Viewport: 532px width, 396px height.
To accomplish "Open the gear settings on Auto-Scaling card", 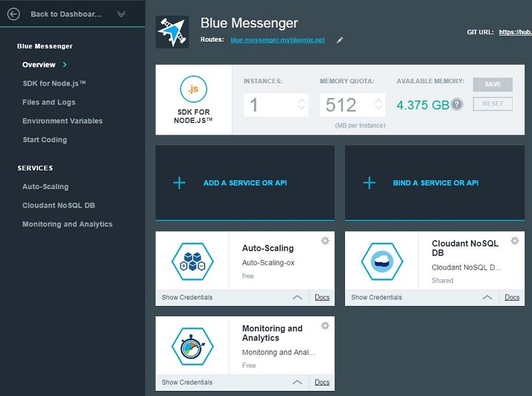I will (325, 240).
